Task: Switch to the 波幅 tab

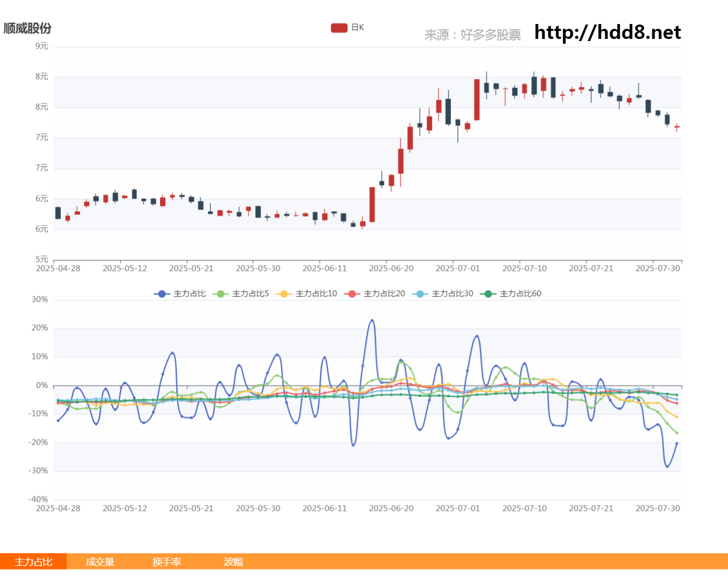Action: pyautogui.click(x=233, y=562)
